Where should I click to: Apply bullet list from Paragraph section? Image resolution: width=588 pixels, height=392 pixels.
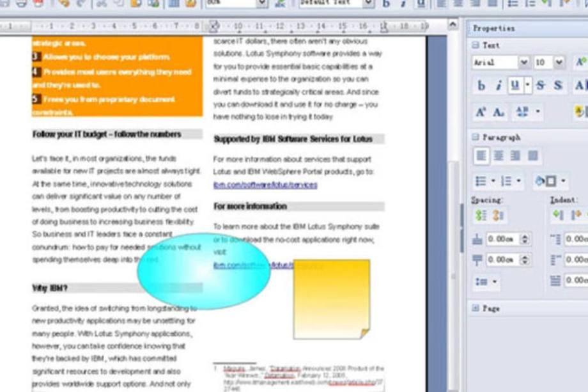[x=481, y=181]
